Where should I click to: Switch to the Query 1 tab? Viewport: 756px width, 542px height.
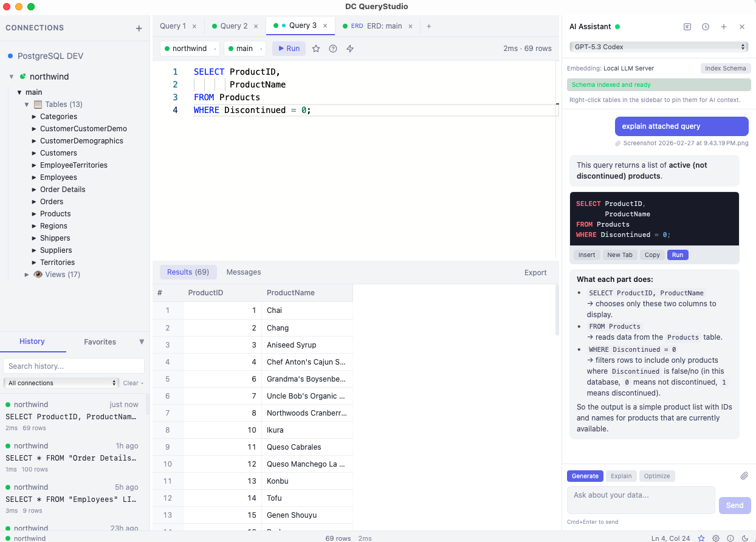[x=173, y=26]
